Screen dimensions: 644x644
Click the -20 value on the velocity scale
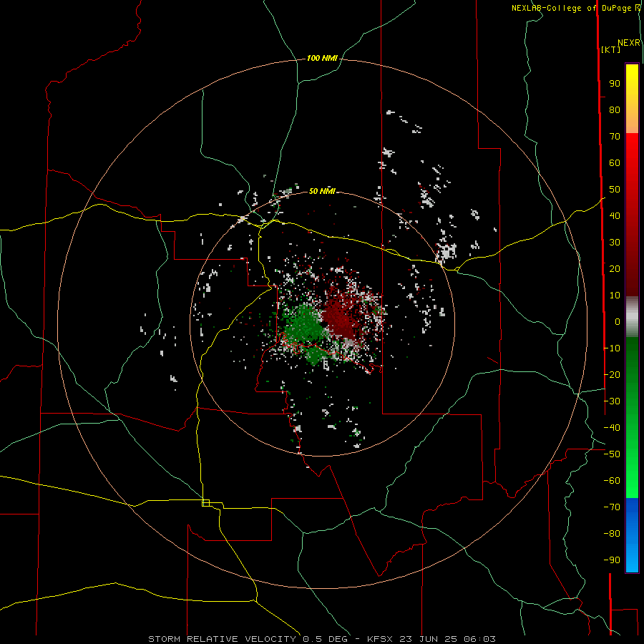(x=612, y=374)
